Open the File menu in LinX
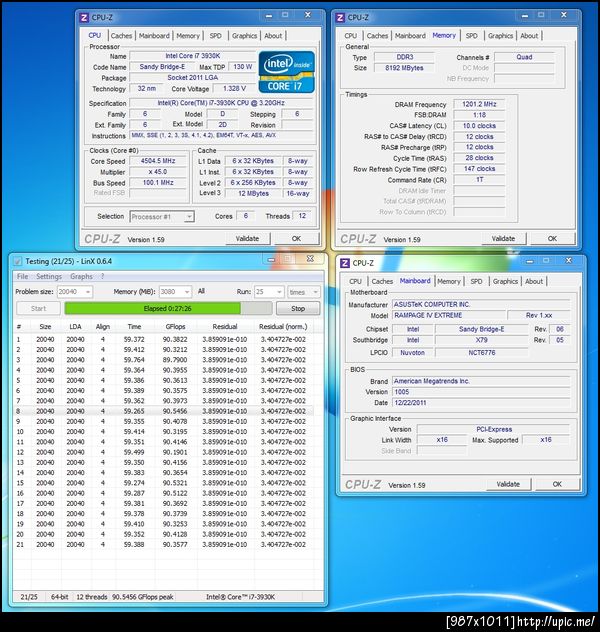This screenshot has width=600, height=632. tap(23, 276)
